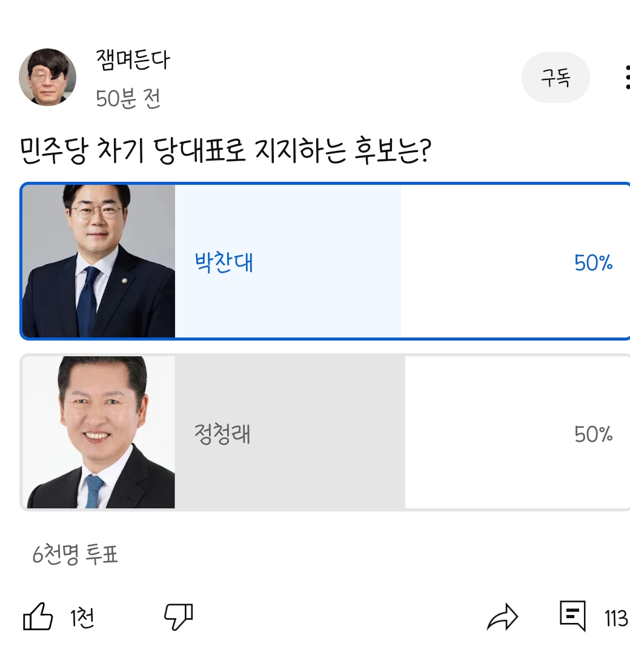Open the three-dot more options menu
The image size is (630, 672).
coord(626,78)
